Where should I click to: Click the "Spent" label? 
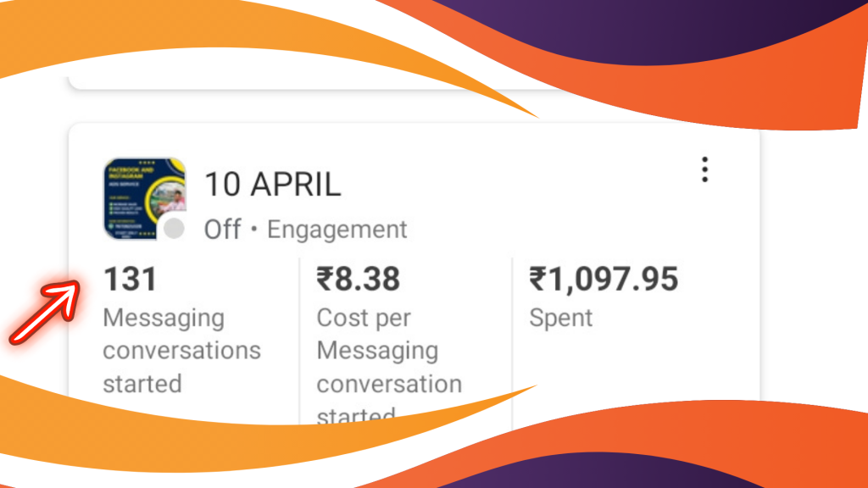pos(561,319)
